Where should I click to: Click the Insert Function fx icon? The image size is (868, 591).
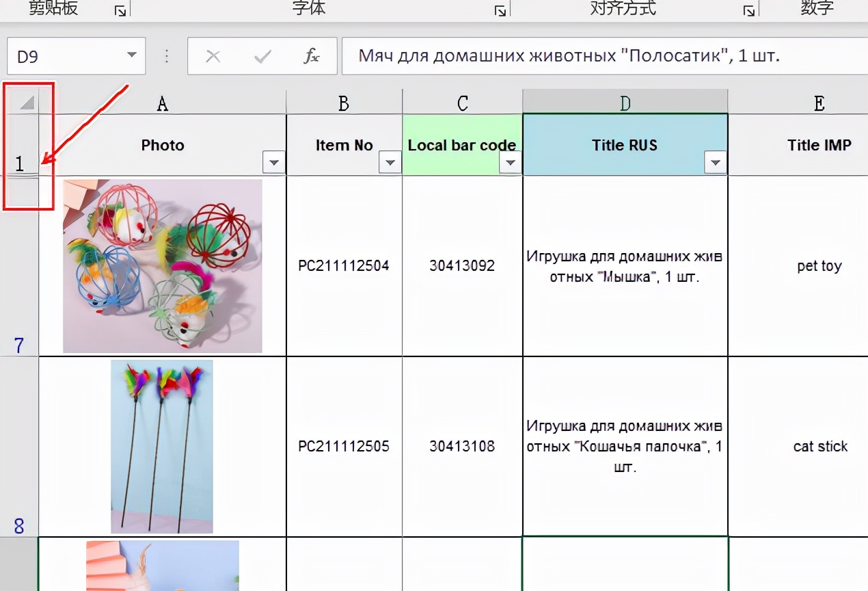(x=312, y=56)
